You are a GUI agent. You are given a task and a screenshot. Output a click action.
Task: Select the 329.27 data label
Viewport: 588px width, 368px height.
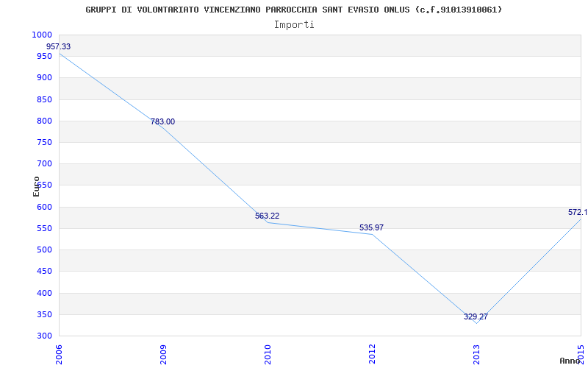(476, 316)
